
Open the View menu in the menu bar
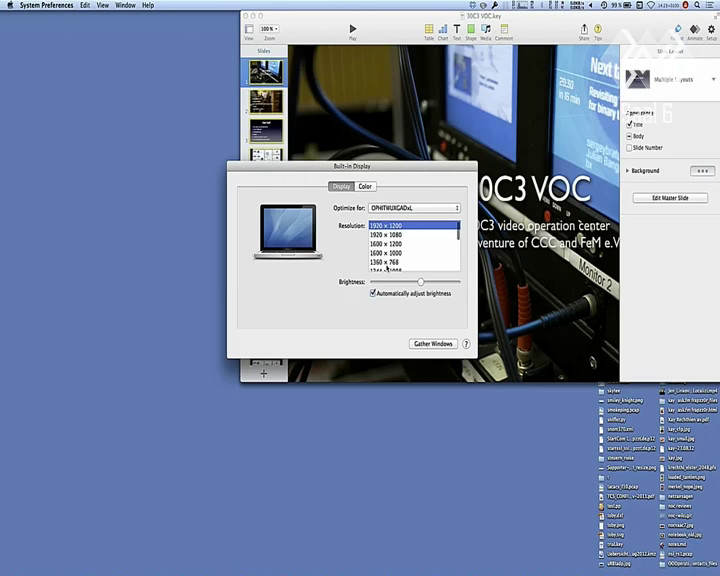[102, 5]
